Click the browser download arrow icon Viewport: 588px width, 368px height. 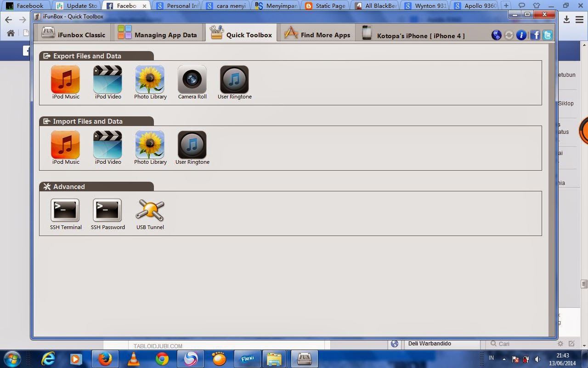click(x=566, y=19)
